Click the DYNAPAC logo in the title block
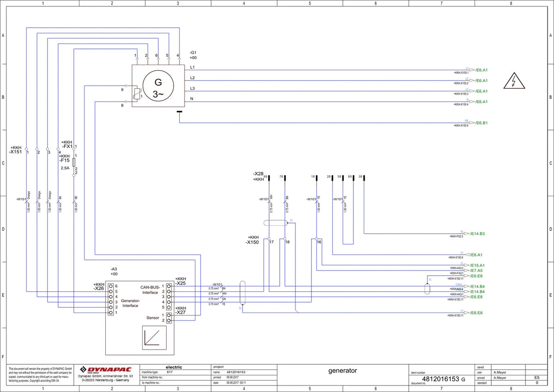Image resolution: width=554 pixels, height=392 pixels. coord(106,369)
